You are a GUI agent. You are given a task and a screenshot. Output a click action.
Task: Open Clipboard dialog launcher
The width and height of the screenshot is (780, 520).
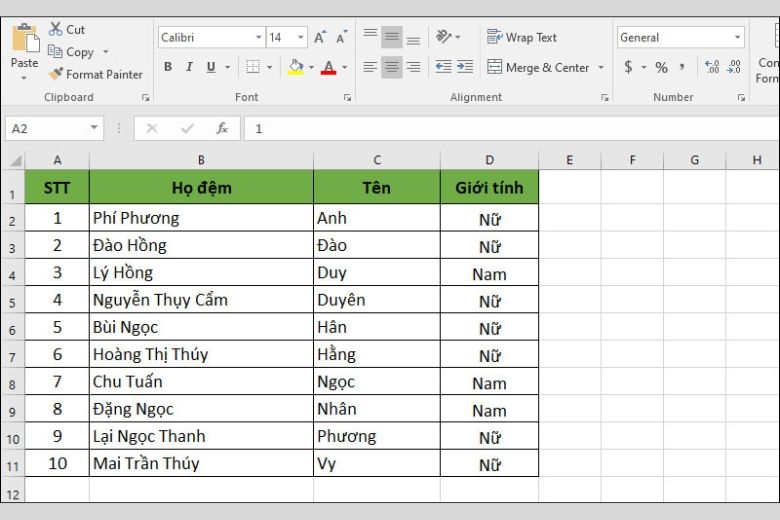click(145, 98)
